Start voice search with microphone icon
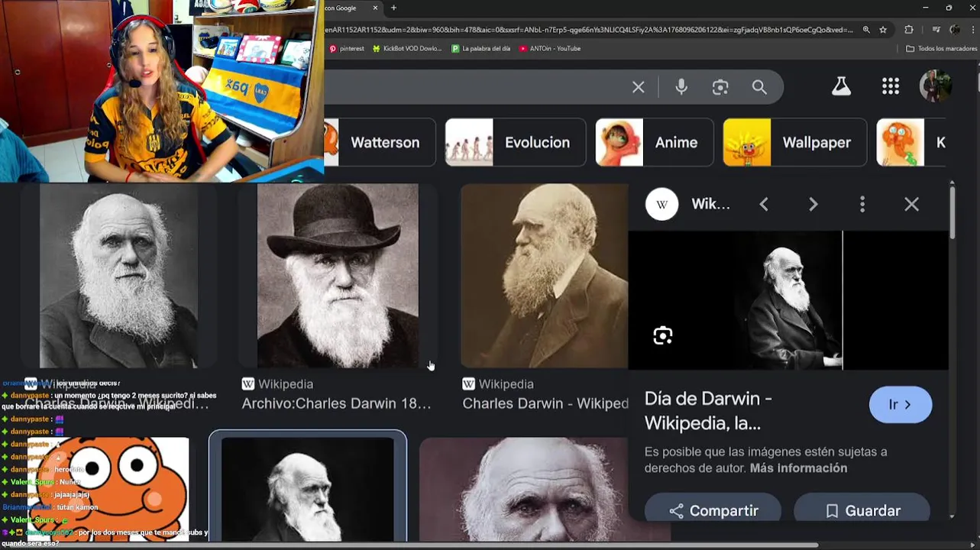Screen dimensions: 980x550 [681, 87]
